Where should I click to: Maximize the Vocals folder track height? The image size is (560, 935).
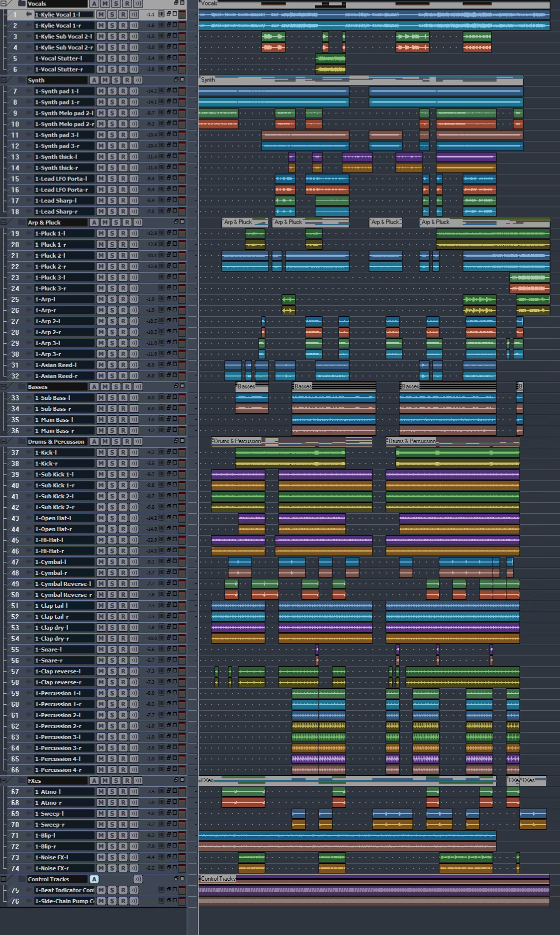[182, 3]
